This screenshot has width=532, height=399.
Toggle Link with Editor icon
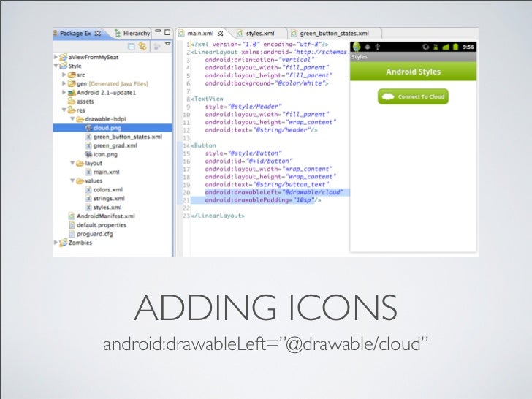pyautogui.click(x=142, y=46)
